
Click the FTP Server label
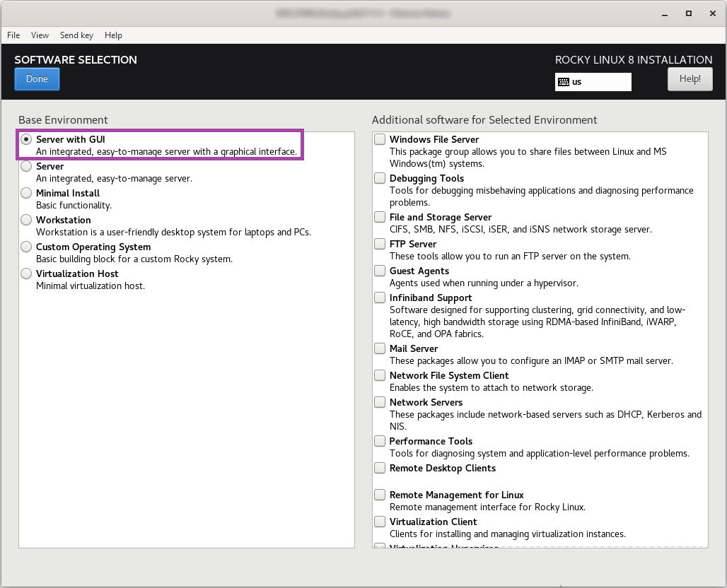click(x=412, y=245)
